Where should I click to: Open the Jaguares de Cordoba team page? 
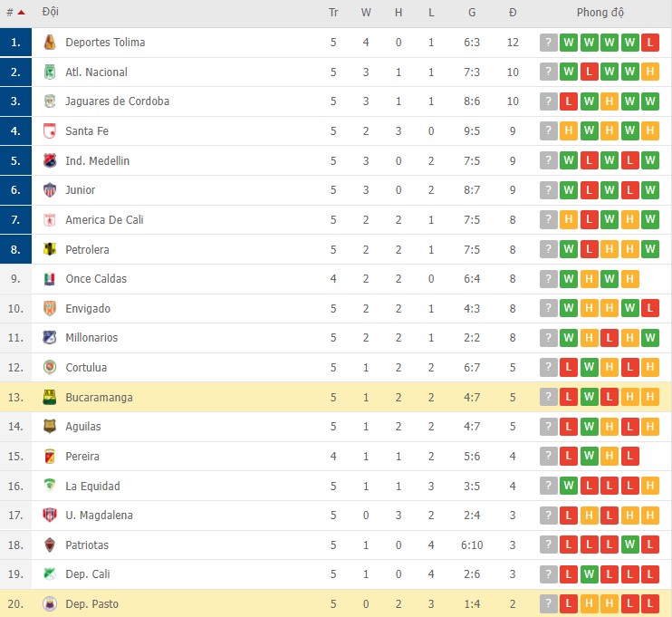click(x=117, y=101)
